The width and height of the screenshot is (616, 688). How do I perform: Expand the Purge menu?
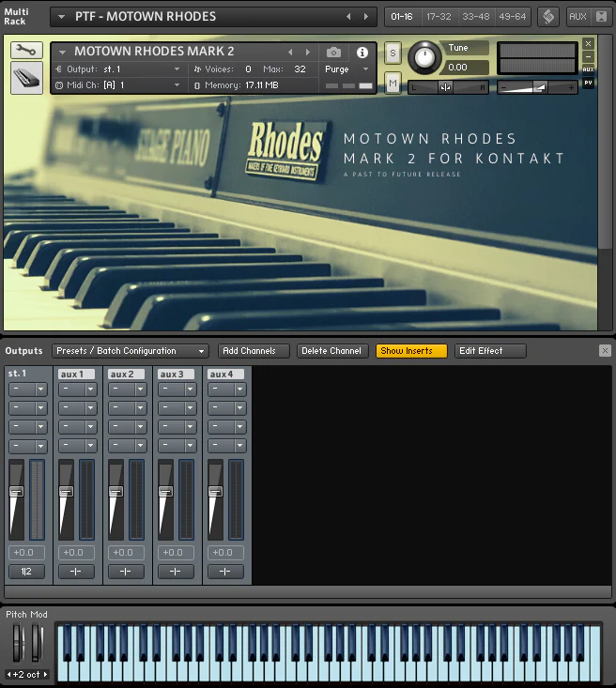click(365, 69)
